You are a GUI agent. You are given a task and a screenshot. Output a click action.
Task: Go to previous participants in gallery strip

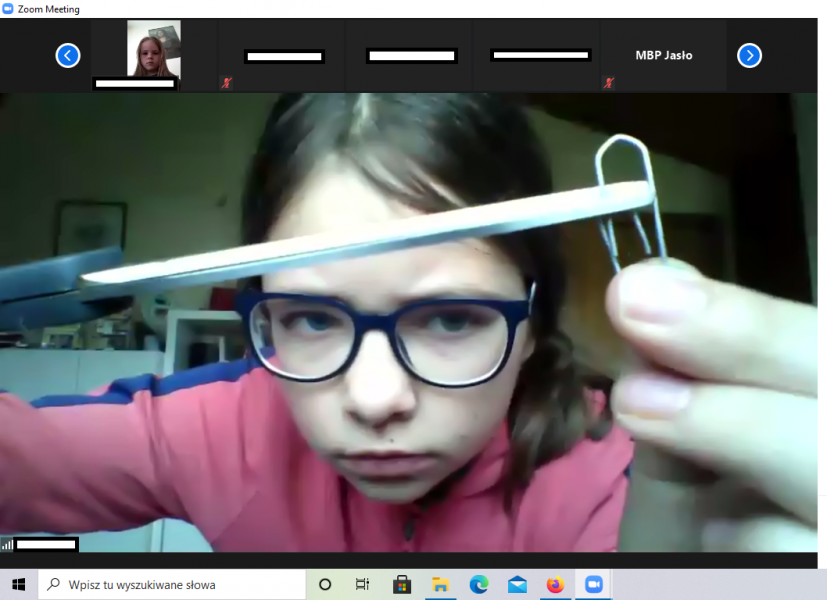tap(68, 55)
